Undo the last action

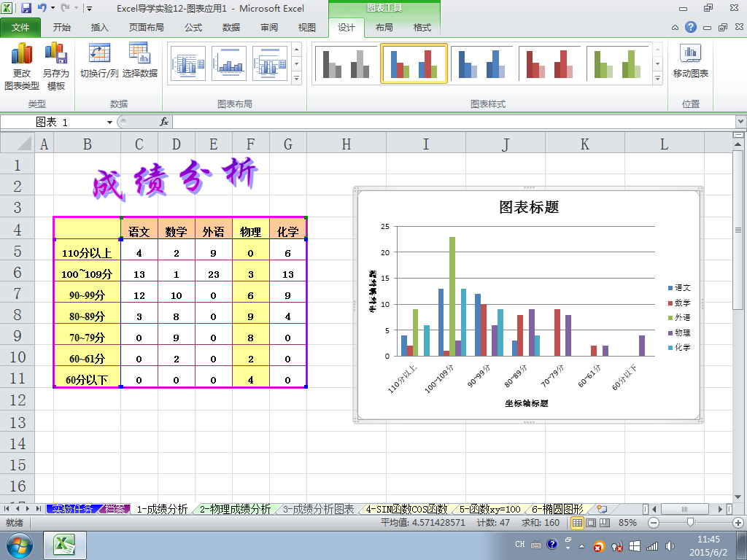[42, 8]
